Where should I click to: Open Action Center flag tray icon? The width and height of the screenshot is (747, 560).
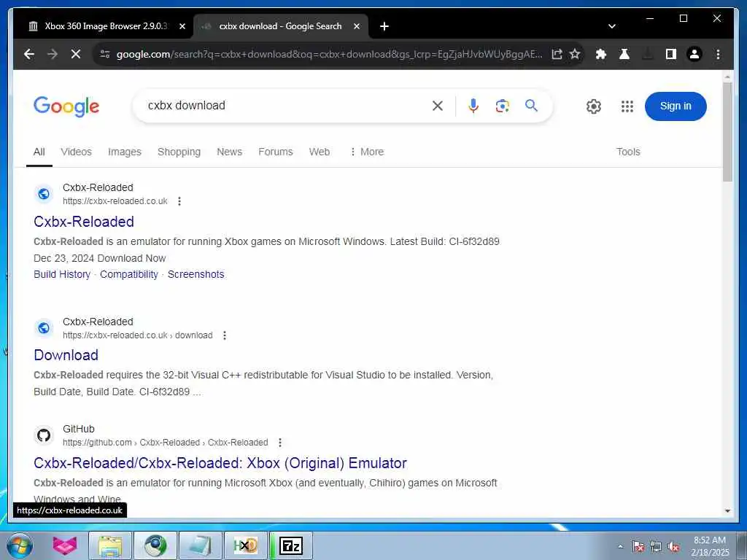click(x=638, y=547)
